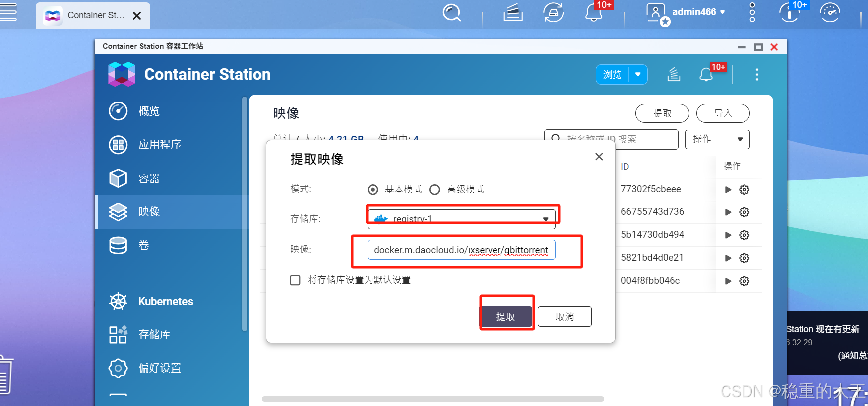Open QTS notification bell with 10+ badge
The image size is (868, 406).
pyautogui.click(x=594, y=12)
